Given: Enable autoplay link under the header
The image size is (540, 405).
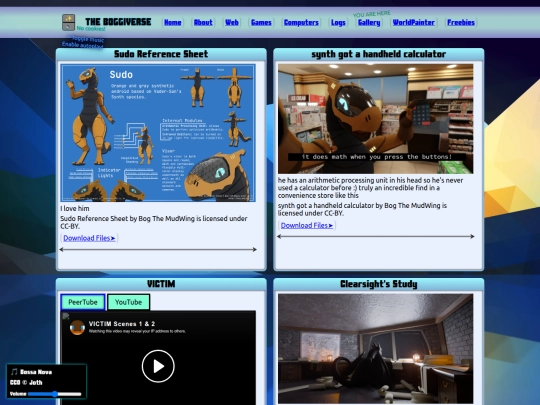Looking at the screenshot, I should pos(83,45).
